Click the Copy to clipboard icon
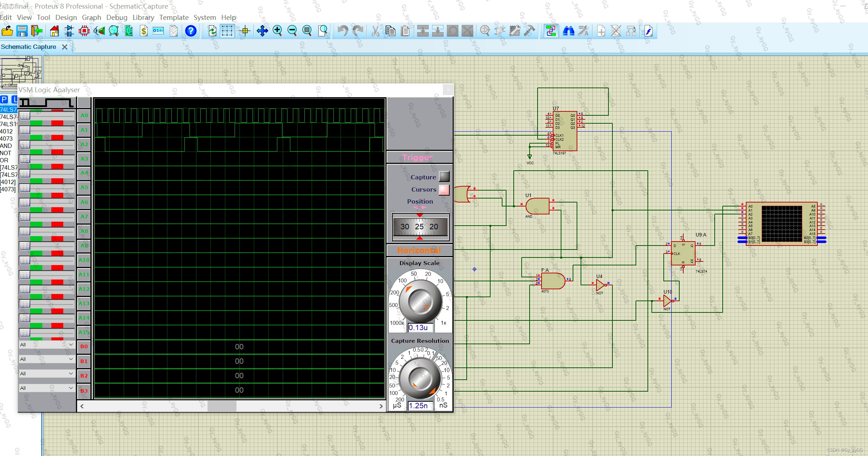The height and width of the screenshot is (456, 868). pyautogui.click(x=390, y=31)
